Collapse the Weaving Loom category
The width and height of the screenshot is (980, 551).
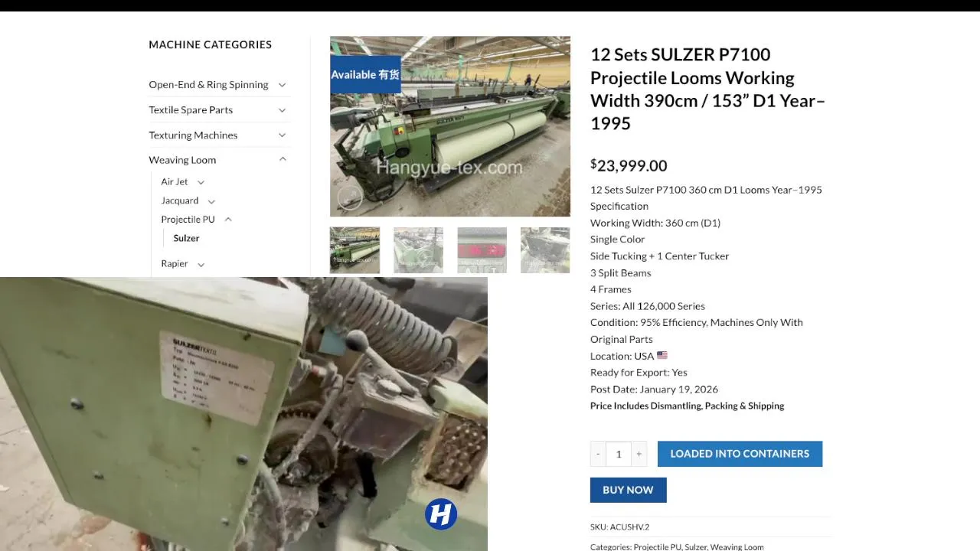282,160
